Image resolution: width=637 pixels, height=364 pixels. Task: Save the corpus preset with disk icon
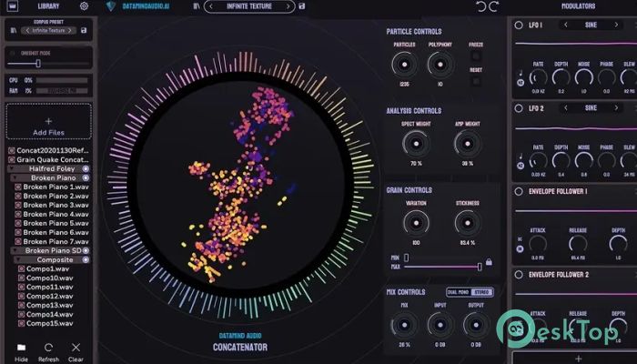85,30
